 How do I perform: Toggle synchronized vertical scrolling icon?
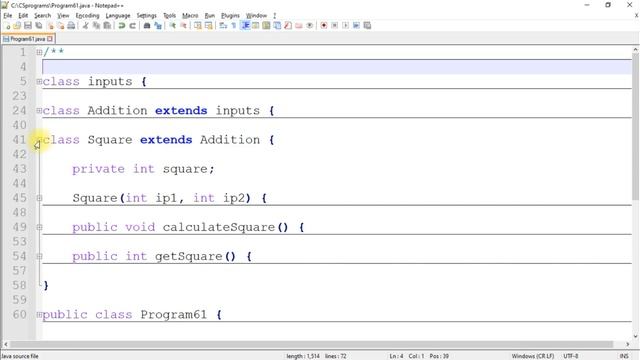(198, 25)
